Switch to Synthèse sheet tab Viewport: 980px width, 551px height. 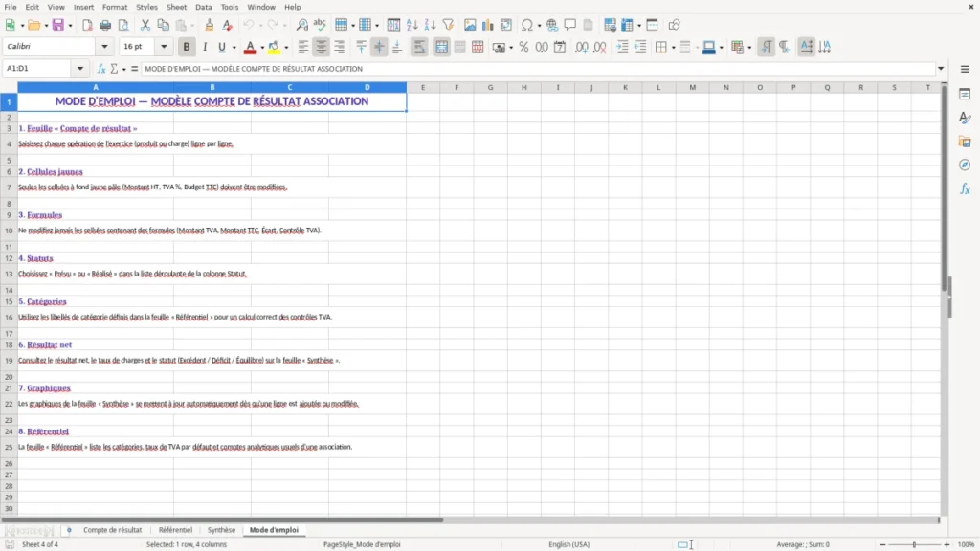point(221,530)
